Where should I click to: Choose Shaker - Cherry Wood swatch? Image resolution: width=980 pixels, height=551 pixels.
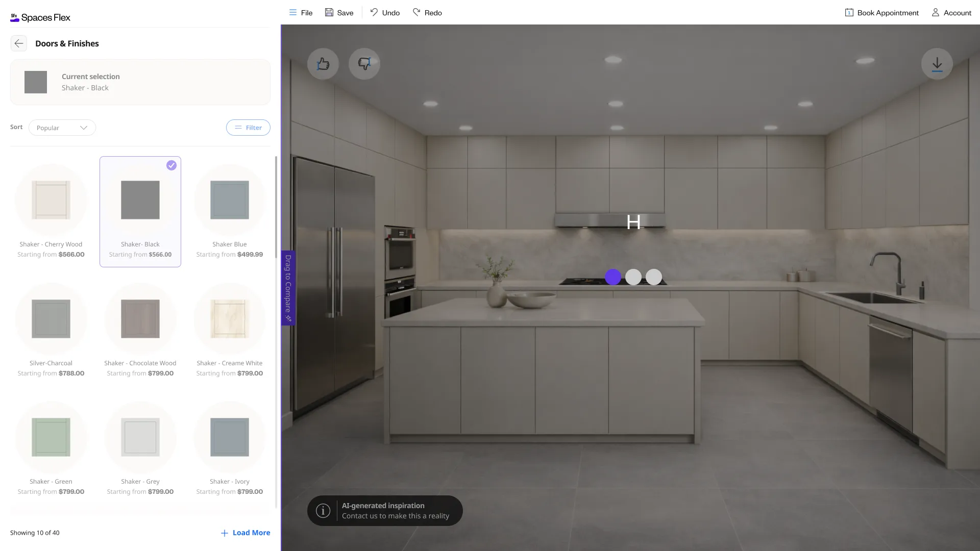[x=51, y=200]
